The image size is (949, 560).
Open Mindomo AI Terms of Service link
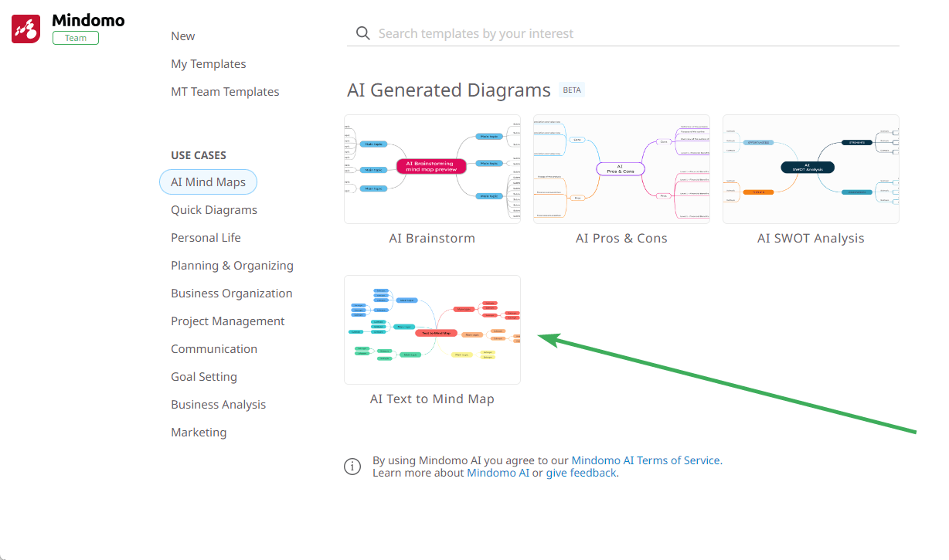point(645,460)
